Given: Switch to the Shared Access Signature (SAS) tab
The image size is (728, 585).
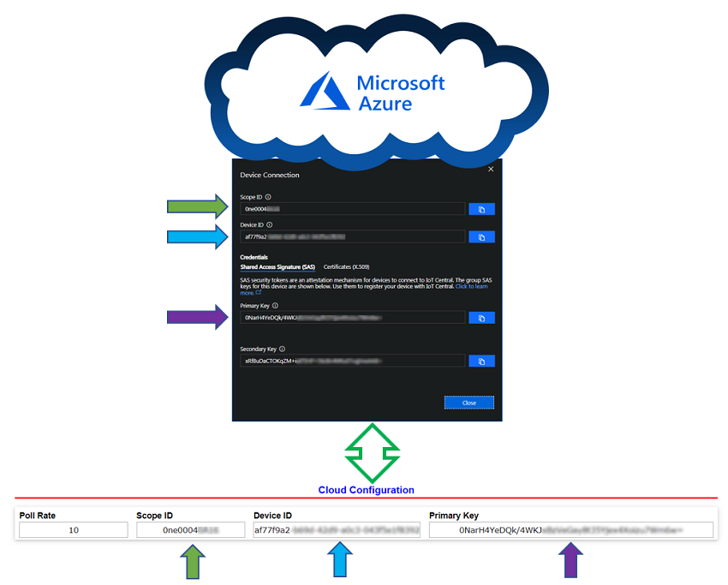Looking at the screenshot, I should (277, 267).
